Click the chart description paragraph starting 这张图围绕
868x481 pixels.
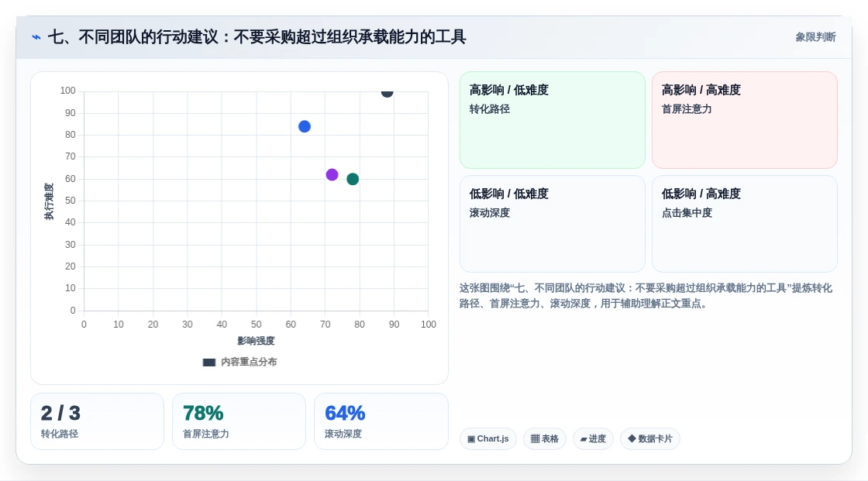pos(646,296)
